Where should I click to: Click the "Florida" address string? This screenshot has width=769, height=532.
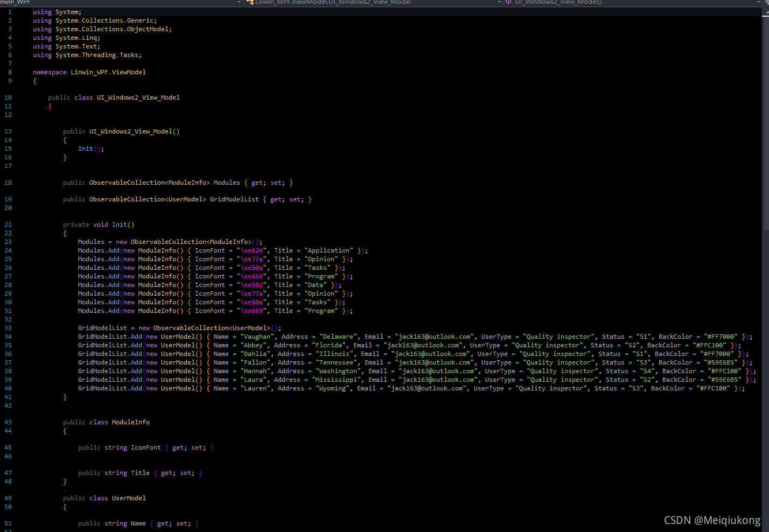click(x=328, y=345)
